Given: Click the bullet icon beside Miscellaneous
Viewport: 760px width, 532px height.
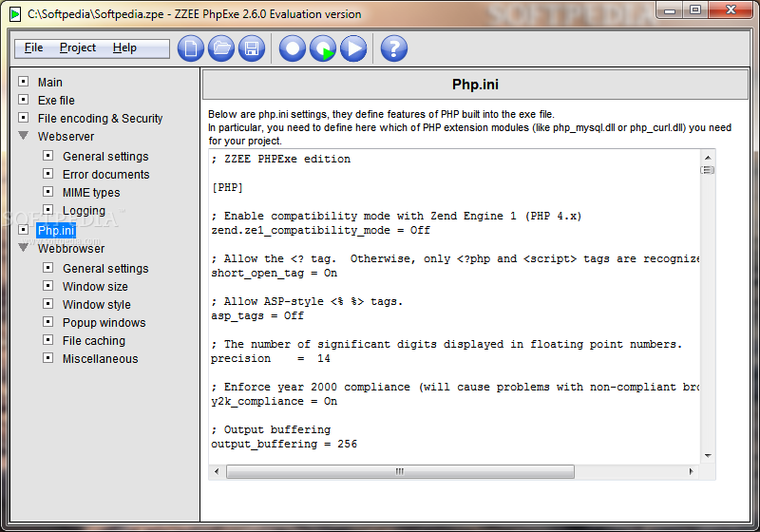Looking at the screenshot, I should pyautogui.click(x=48, y=358).
